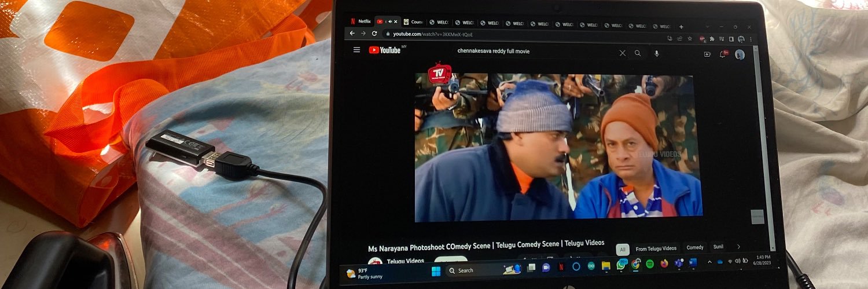
Task: Open the Chrome three-dot menu
Action: tap(751, 39)
